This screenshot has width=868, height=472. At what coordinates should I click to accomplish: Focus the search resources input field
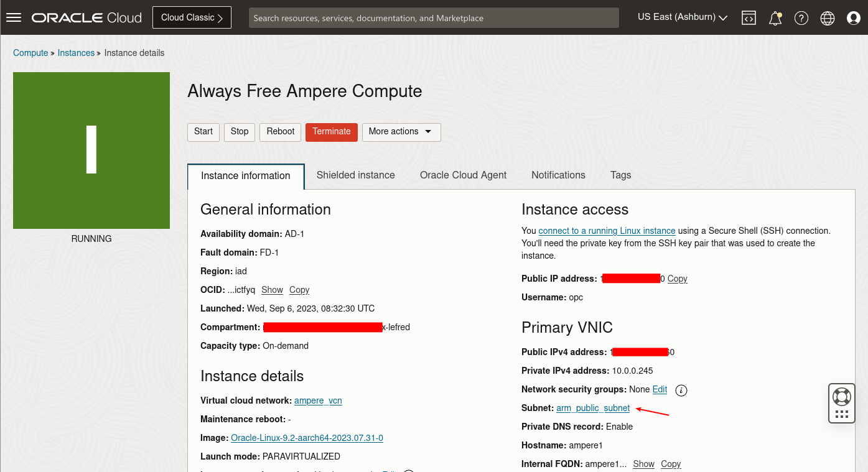pos(434,18)
